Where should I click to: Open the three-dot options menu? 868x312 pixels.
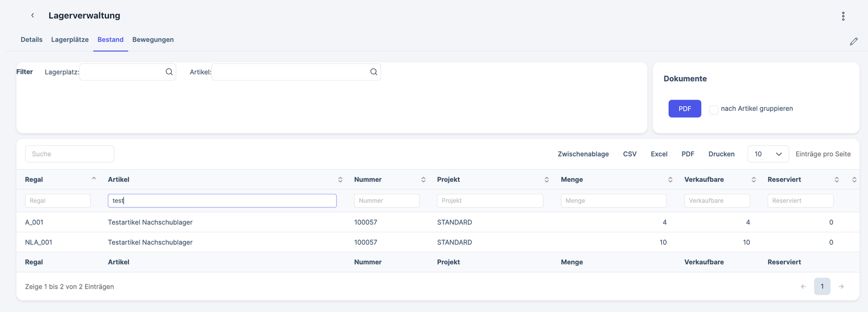click(x=843, y=17)
